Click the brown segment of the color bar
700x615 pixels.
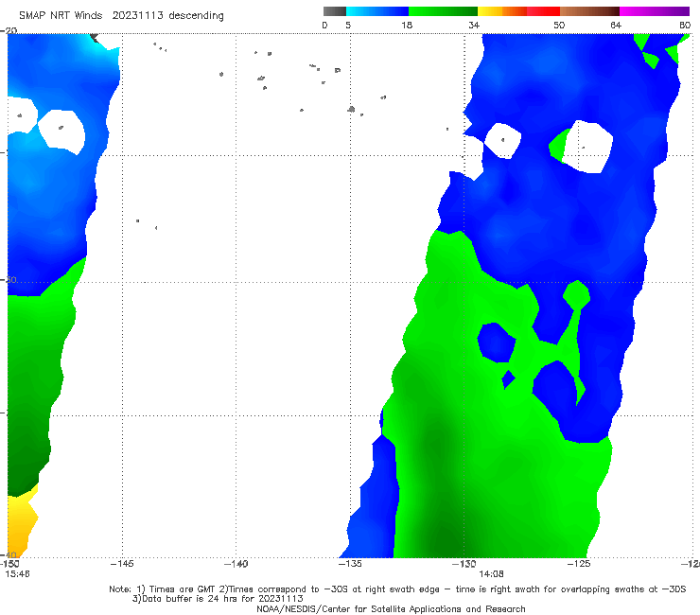click(589, 11)
